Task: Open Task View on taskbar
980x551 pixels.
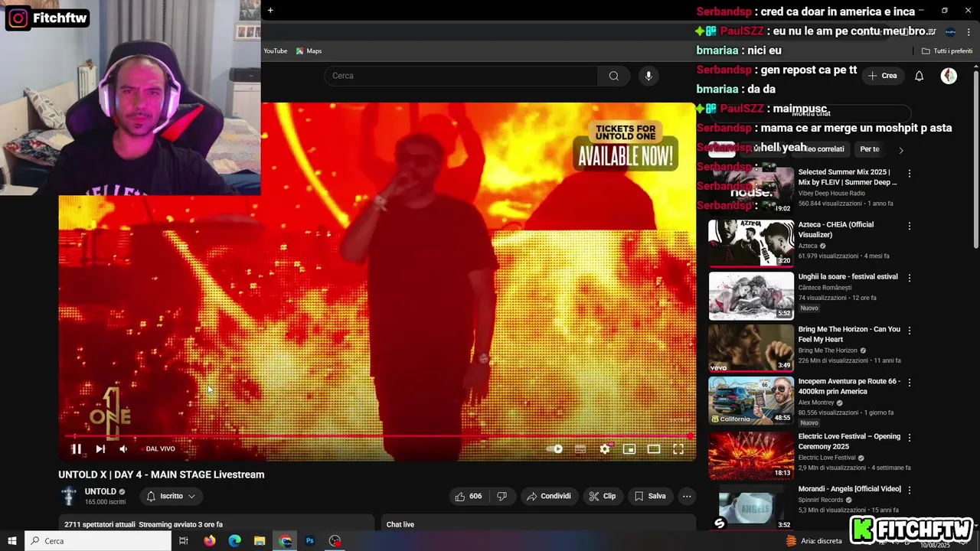Action: [184, 541]
